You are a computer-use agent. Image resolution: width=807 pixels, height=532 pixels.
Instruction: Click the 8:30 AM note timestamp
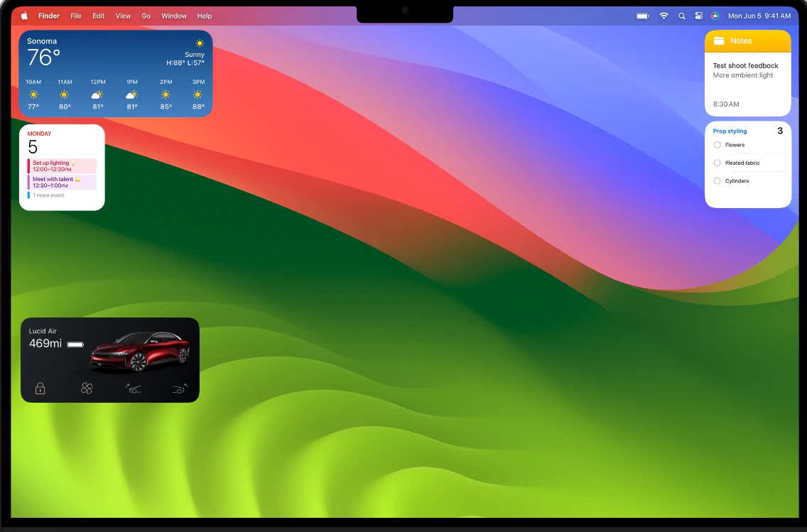point(726,104)
